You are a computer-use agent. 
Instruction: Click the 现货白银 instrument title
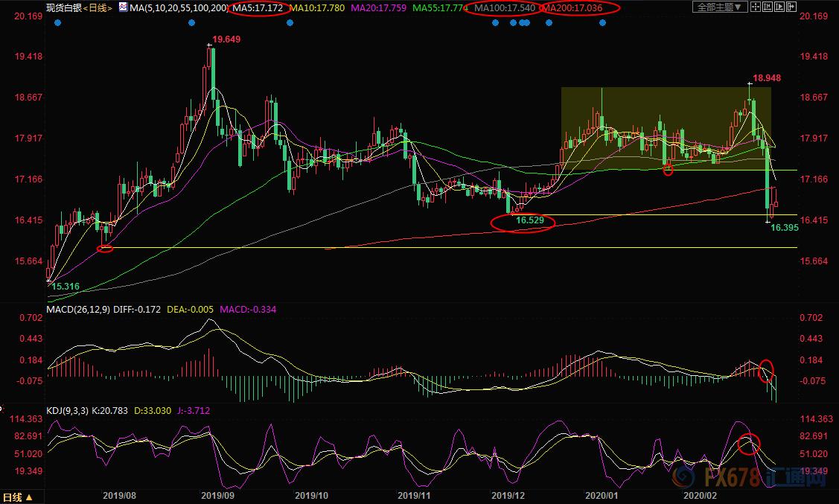click(x=64, y=8)
